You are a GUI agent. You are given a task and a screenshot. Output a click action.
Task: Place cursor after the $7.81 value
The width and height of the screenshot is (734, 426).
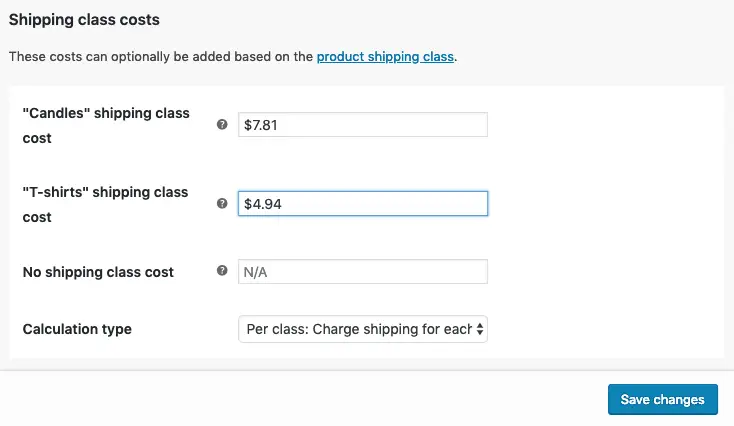coord(279,125)
